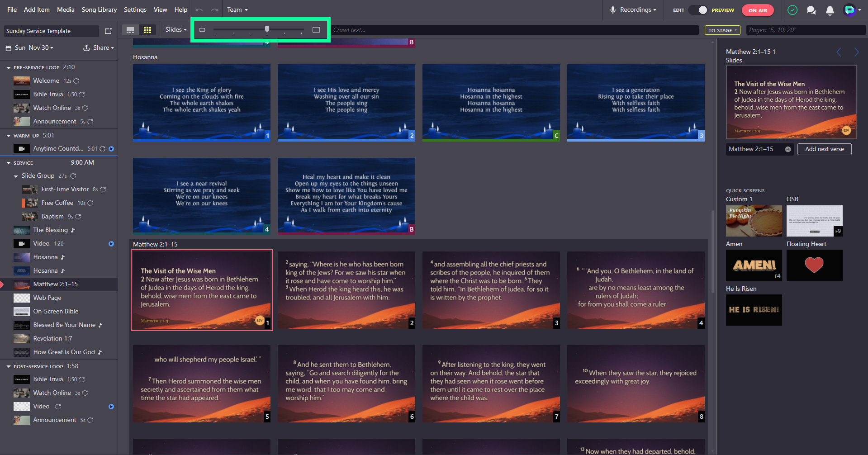Collapse the Slide Group item

[16, 176]
